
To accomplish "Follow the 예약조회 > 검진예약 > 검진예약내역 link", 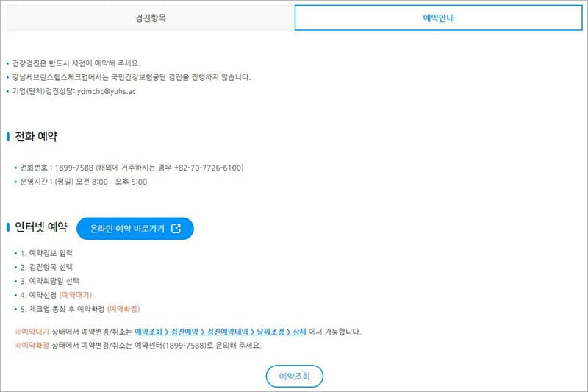I will pyautogui.click(x=220, y=332).
